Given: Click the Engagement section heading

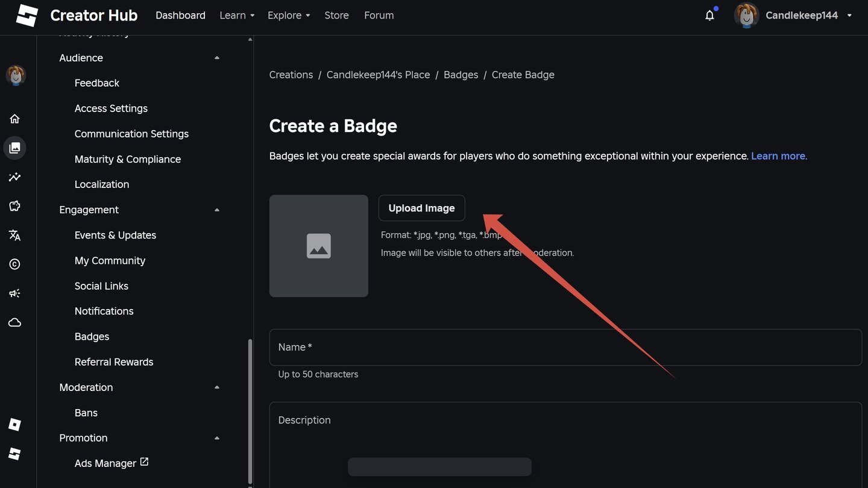Looking at the screenshot, I should pos(89,210).
